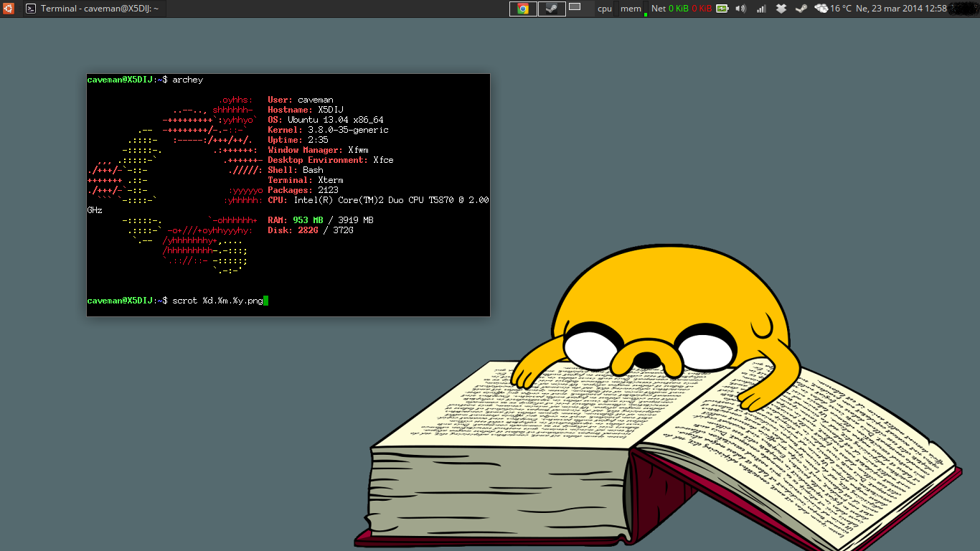The width and height of the screenshot is (980, 551).
Task: Click the User: caveman line in terminal
Action: (301, 100)
